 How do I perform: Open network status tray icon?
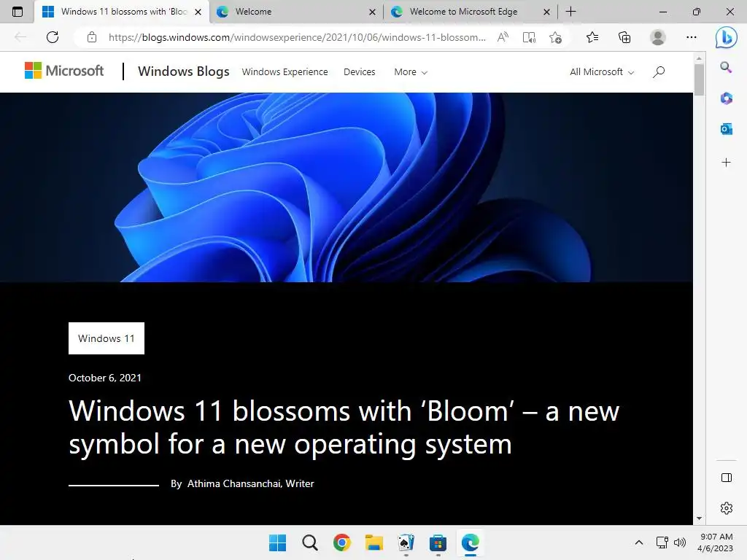pyautogui.click(x=662, y=542)
